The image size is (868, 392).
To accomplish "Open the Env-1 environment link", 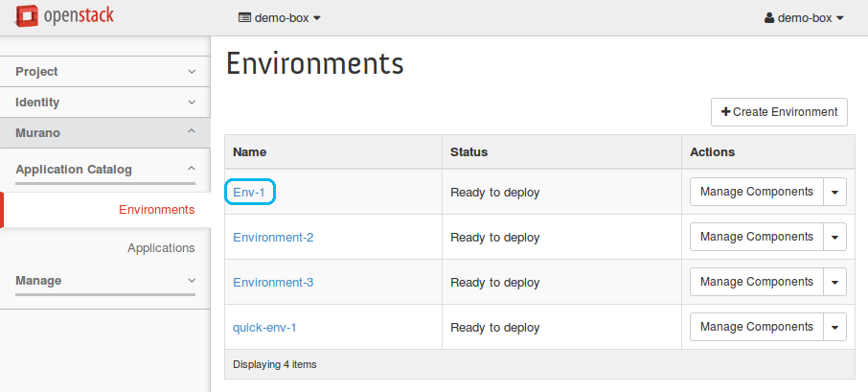I will [x=249, y=192].
